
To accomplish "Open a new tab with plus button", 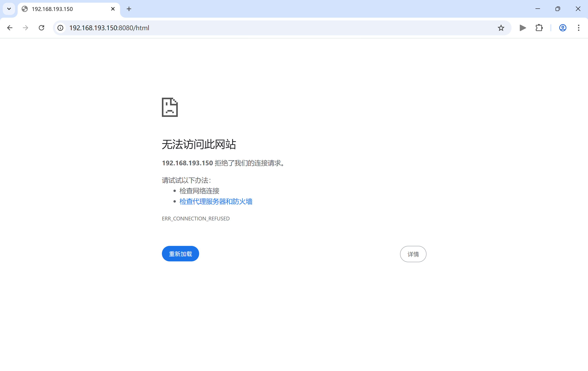I will pyautogui.click(x=129, y=9).
